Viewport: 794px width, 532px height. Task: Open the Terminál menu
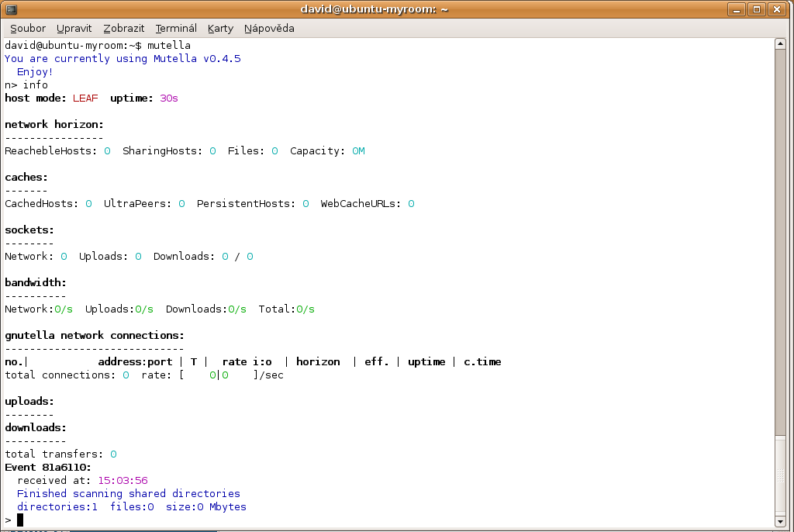[176, 29]
